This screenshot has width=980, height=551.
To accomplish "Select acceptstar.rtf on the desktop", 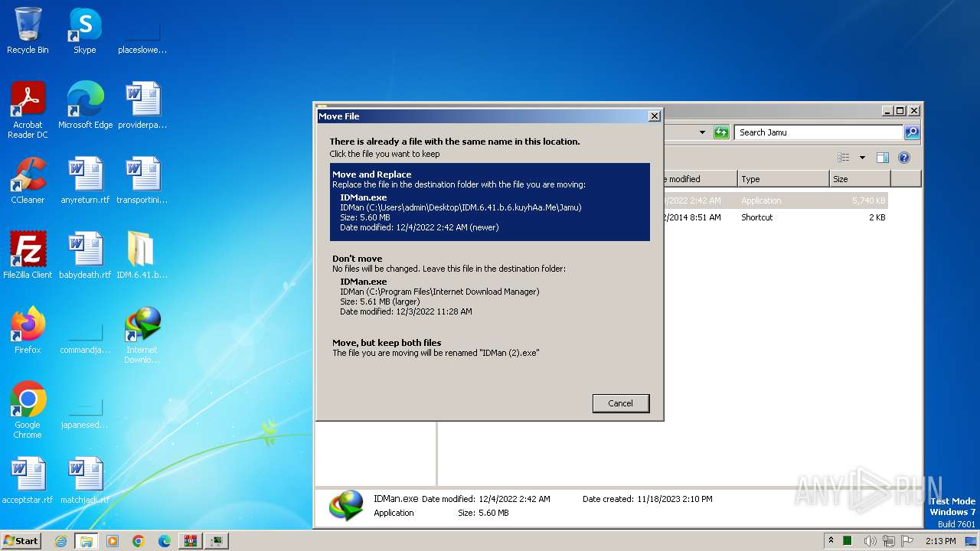I will click(x=28, y=481).
